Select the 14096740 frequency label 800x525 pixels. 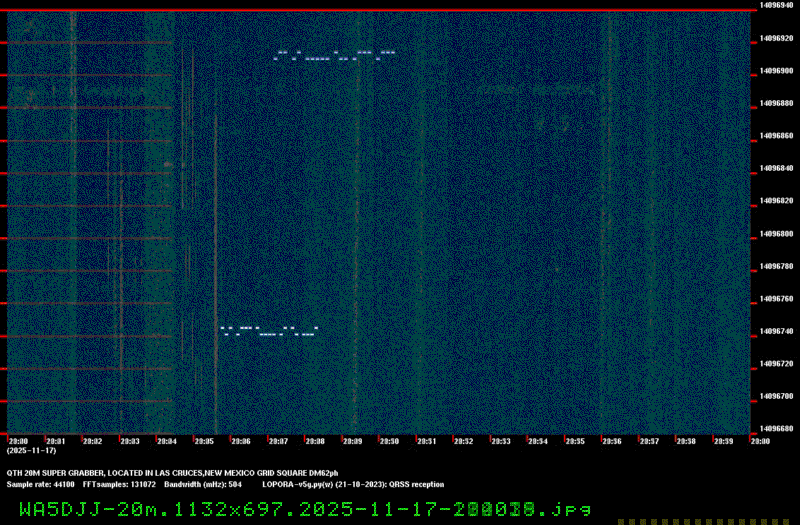pyautogui.click(x=776, y=331)
